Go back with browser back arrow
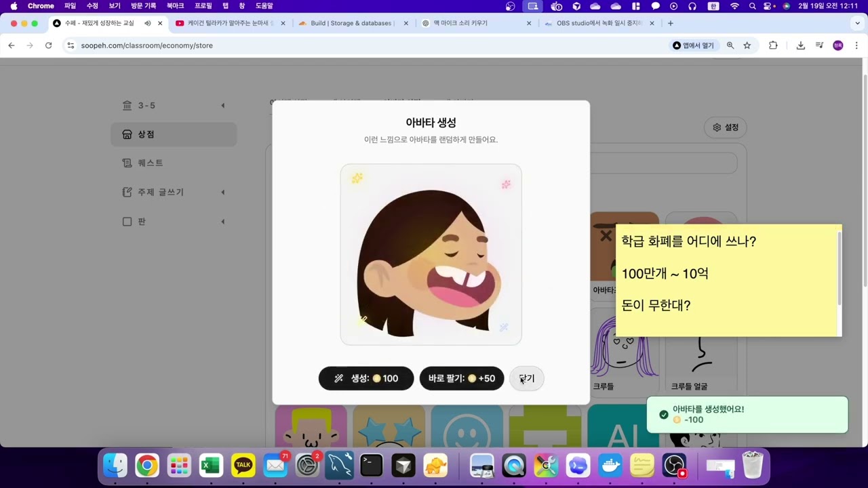The image size is (868, 488). (12, 45)
